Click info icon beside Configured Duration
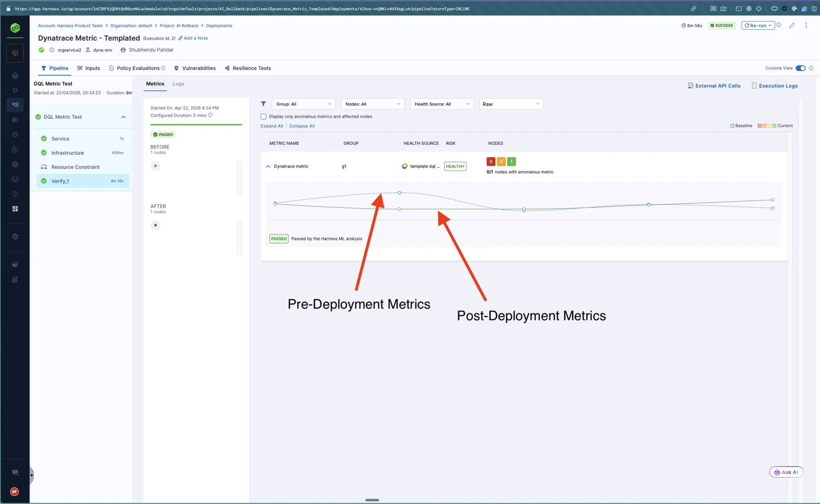The height and width of the screenshot is (504, 820). [210, 115]
